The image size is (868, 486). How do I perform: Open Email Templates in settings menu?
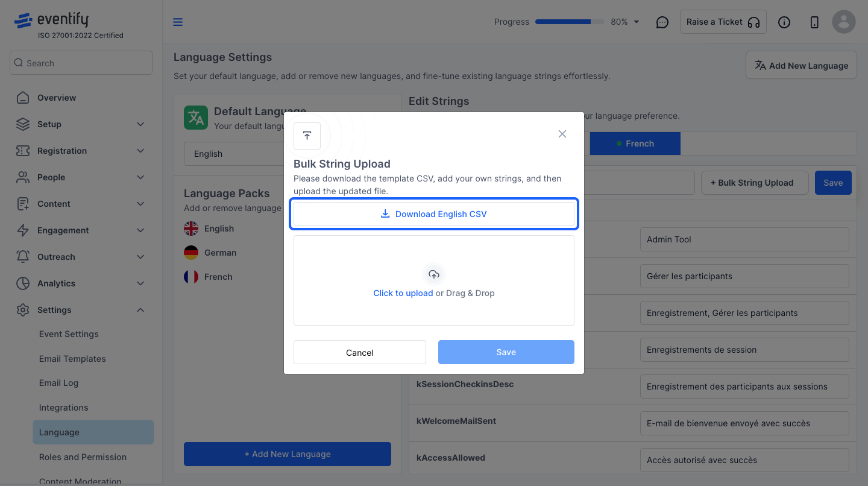click(x=72, y=359)
